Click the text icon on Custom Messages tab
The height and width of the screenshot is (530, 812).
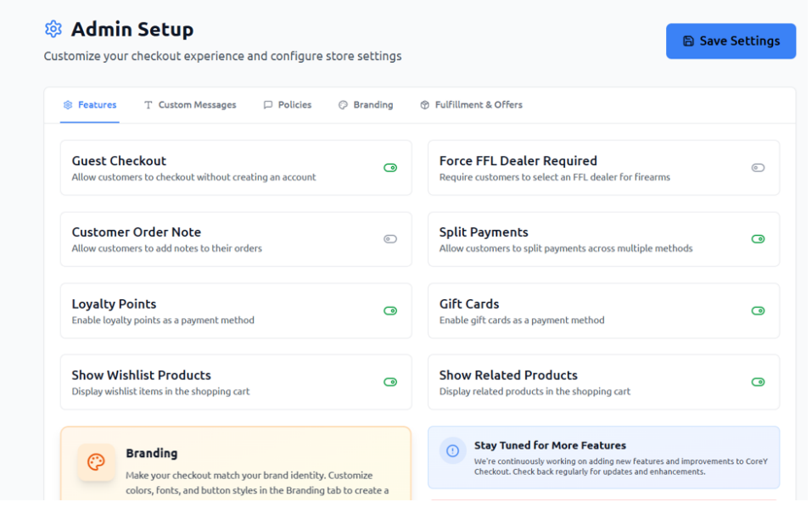pyautogui.click(x=148, y=105)
